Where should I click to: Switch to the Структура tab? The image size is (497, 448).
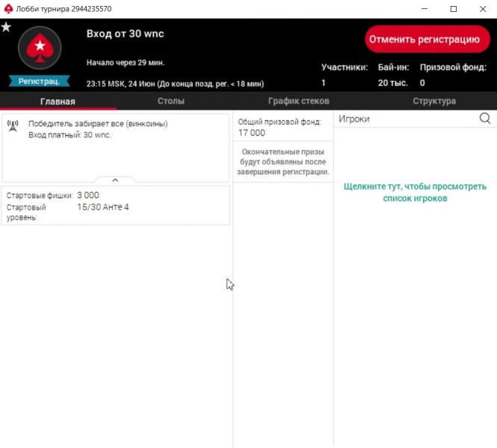pyautogui.click(x=434, y=101)
